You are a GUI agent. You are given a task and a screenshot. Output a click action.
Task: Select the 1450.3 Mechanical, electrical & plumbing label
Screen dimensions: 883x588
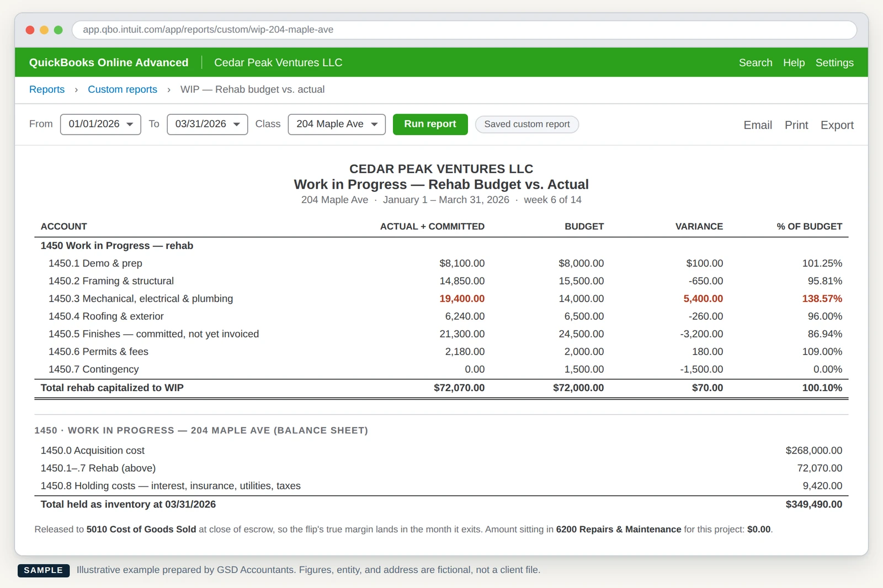click(141, 298)
